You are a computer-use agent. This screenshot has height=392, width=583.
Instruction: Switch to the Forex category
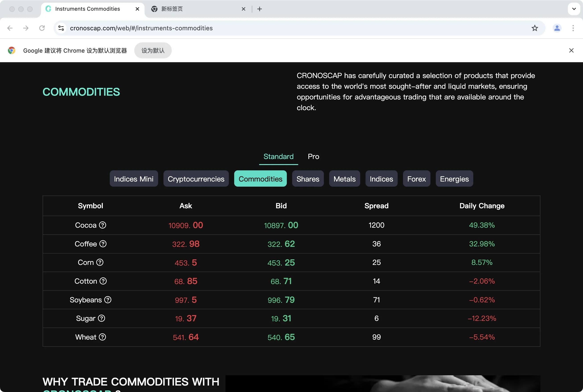click(416, 179)
